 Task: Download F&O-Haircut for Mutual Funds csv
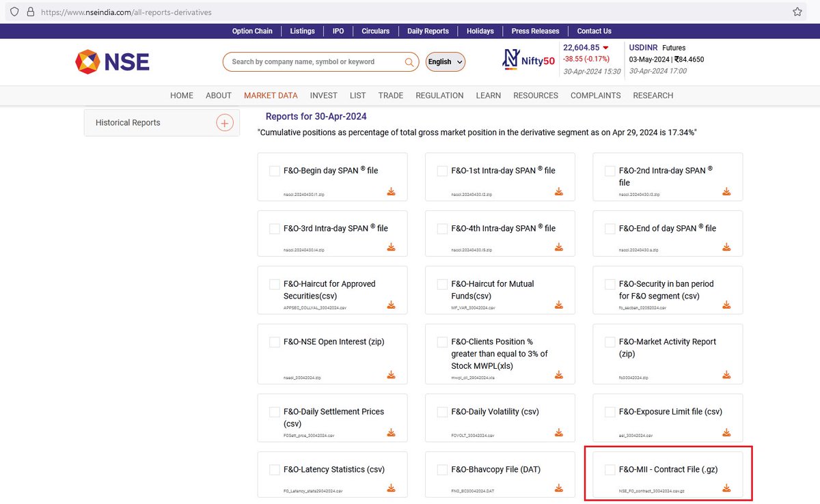(x=559, y=305)
